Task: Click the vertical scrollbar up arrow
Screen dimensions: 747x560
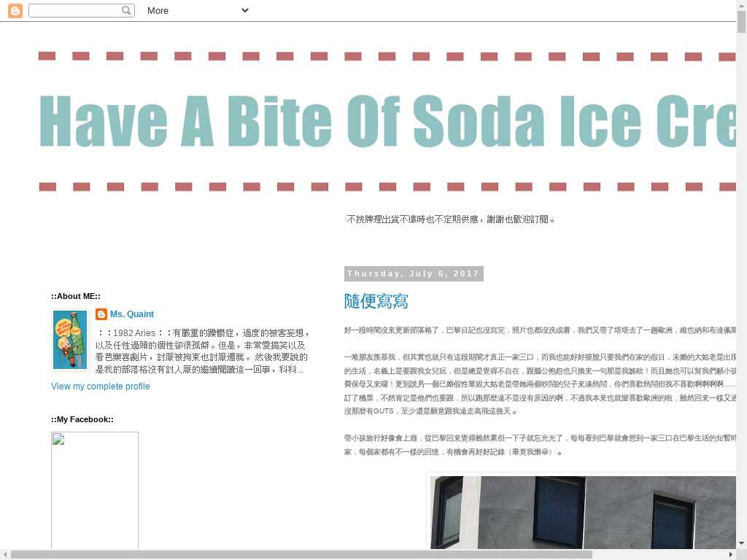Action: click(741, 5)
